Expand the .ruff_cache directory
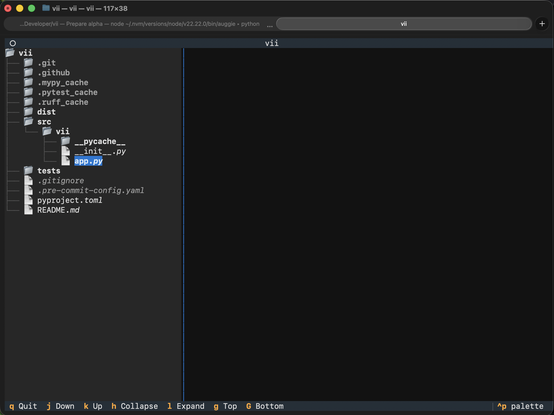This screenshot has width=554, height=415. point(63,102)
